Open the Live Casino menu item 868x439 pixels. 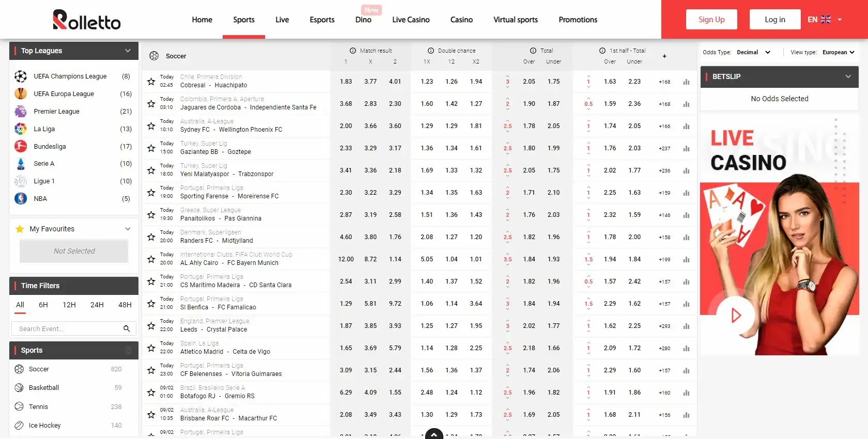pos(411,20)
